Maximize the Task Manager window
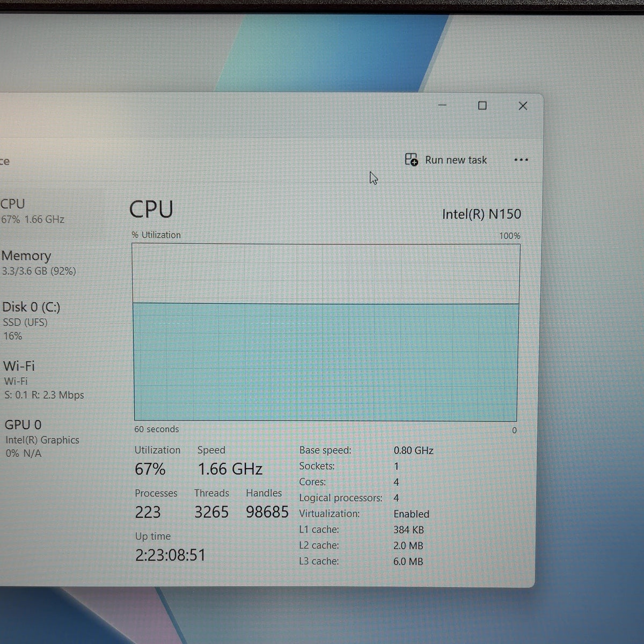The width and height of the screenshot is (644, 644). click(x=482, y=106)
